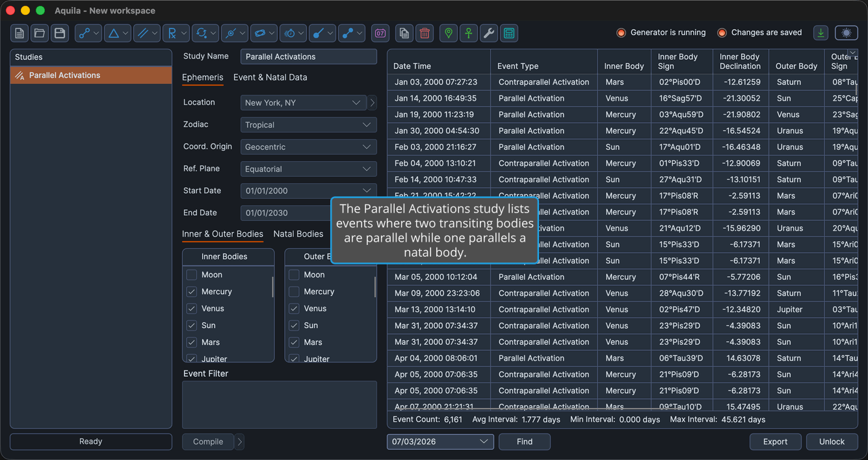Viewport: 868px width, 460px height.
Task: Click the Unlock button
Action: (832, 442)
